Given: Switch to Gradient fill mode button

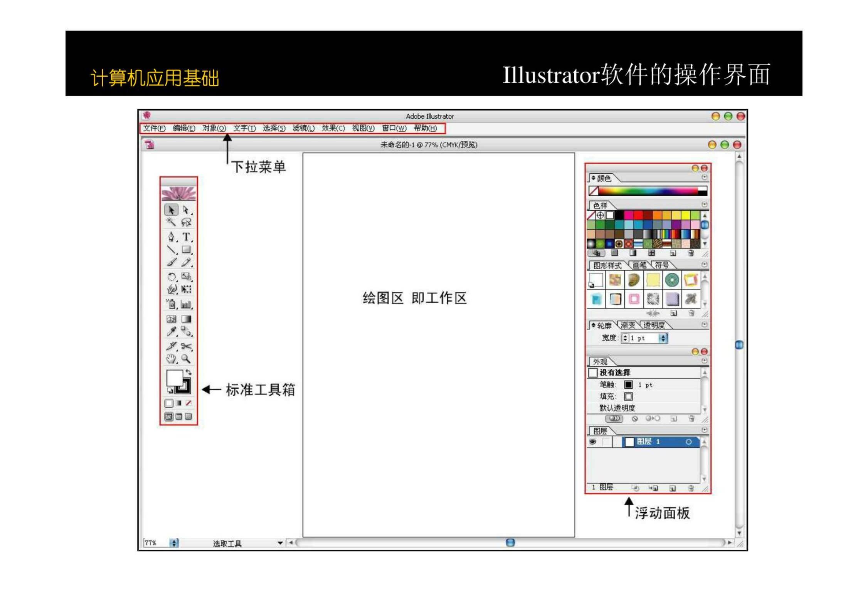Looking at the screenshot, I should click(x=178, y=403).
